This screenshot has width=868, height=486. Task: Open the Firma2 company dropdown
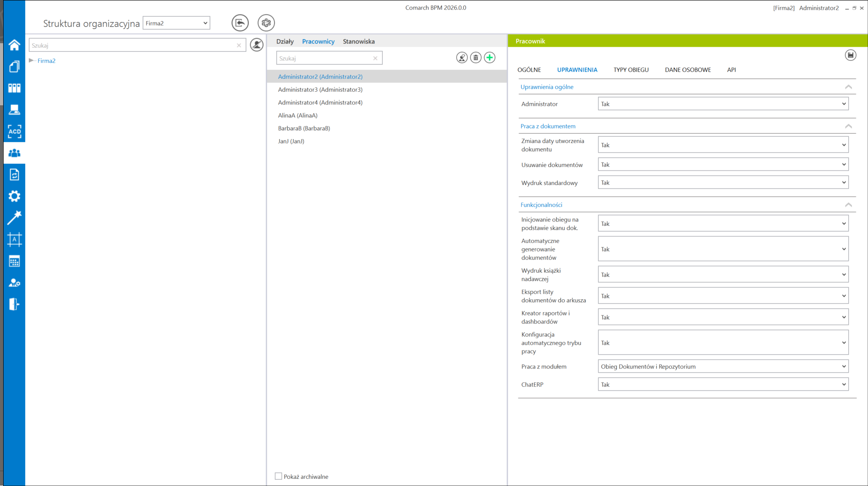click(177, 23)
